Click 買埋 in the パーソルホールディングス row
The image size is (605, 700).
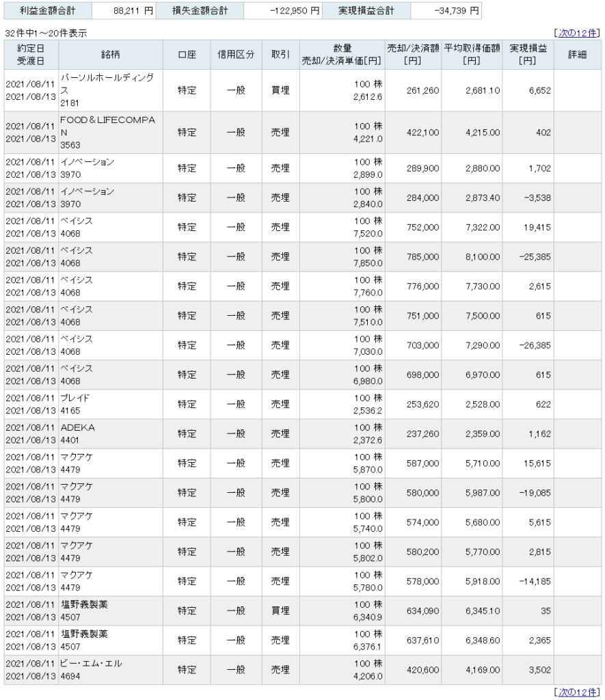tap(280, 90)
